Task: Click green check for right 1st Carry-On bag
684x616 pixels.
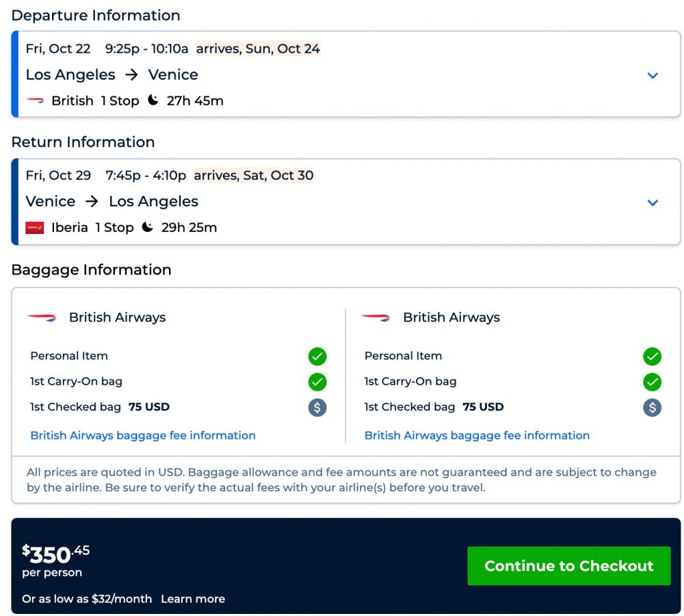Action: tap(652, 382)
